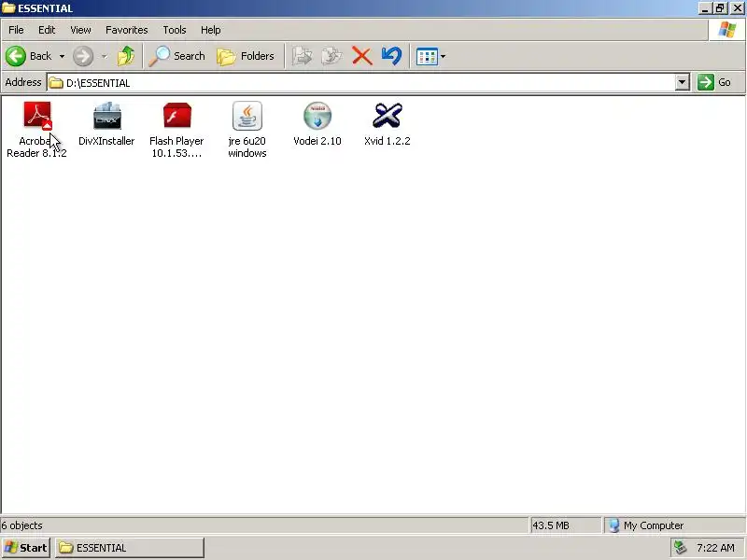Image resolution: width=747 pixels, height=560 pixels.
Task: Select the jre 6u20 windows Java icon
Action: point(247,116)
